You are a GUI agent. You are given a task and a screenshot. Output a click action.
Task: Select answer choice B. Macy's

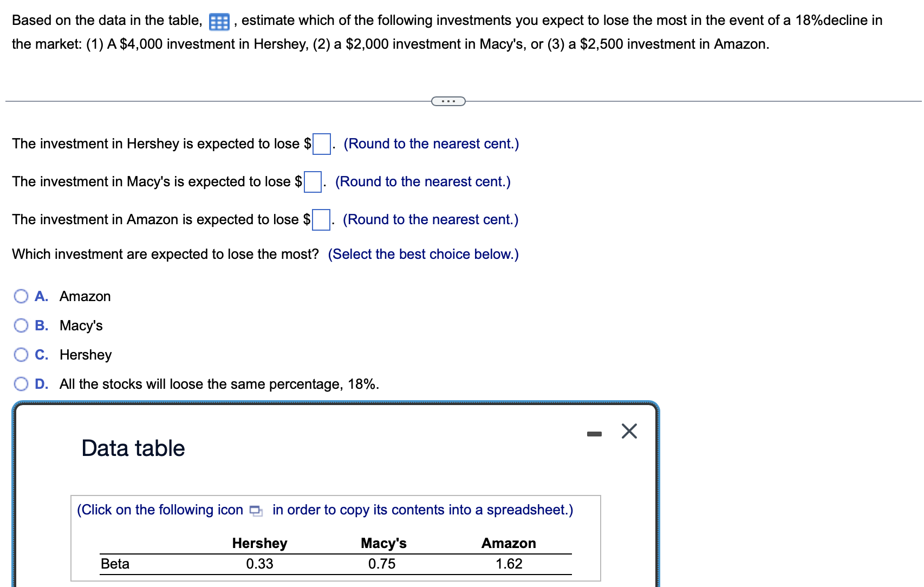tap(21, 325)
